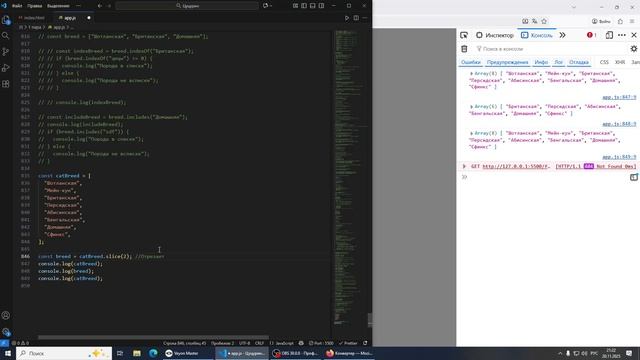Toggle responsive design mode icon
The height and width of the screenshot is (360, 640).
tap(609, 35)
